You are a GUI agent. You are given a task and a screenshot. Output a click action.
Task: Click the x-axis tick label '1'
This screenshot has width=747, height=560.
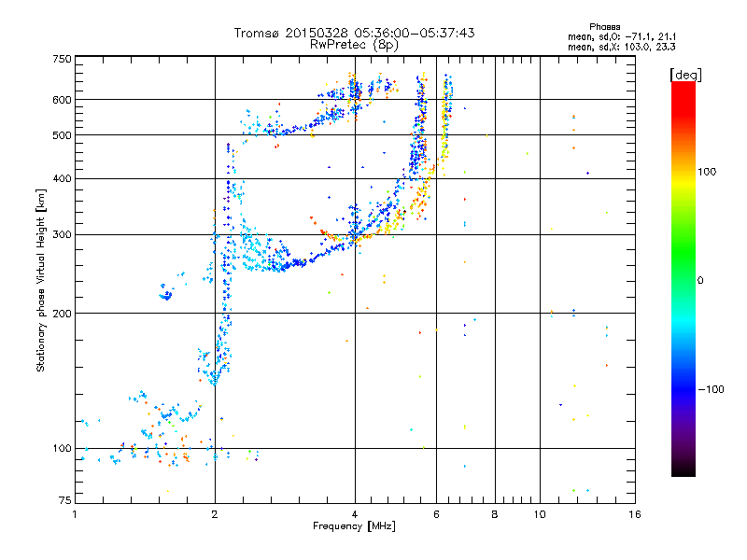pos(75,514)
